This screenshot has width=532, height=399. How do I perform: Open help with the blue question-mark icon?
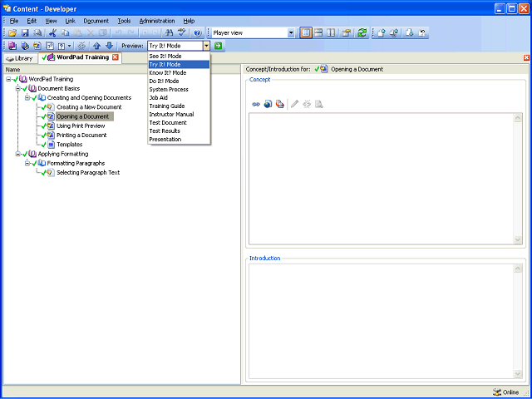(x=198, y=33)
